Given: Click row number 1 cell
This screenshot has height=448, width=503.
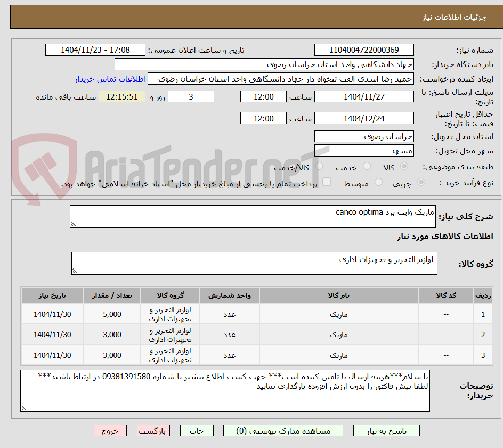Looking at the screenshot, I should click(483, 314).
